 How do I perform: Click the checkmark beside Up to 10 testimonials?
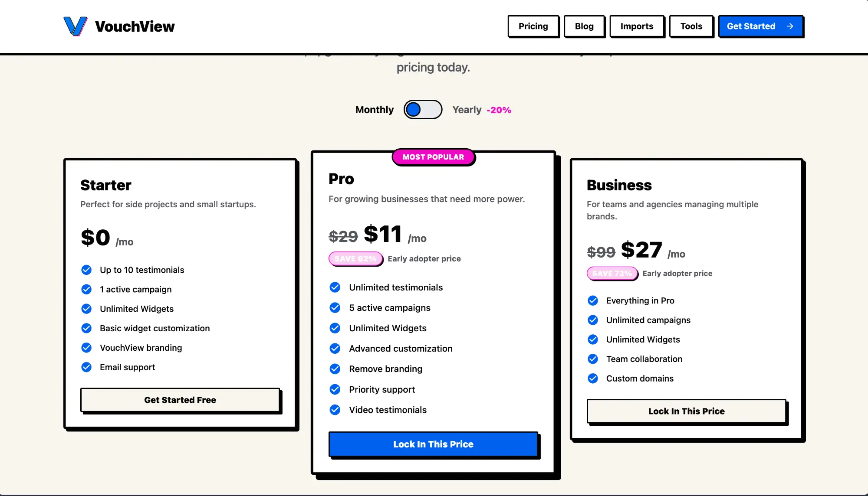pos(86,270)
